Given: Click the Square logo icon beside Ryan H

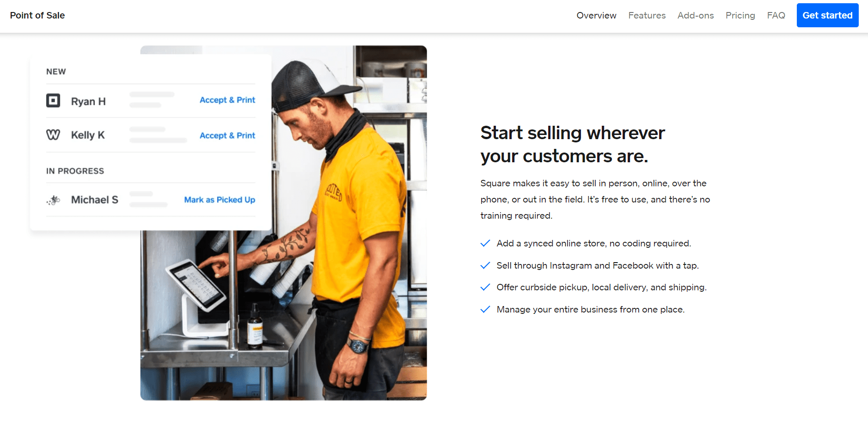Looking at the screenshot, I should click(x=53, y=100).
